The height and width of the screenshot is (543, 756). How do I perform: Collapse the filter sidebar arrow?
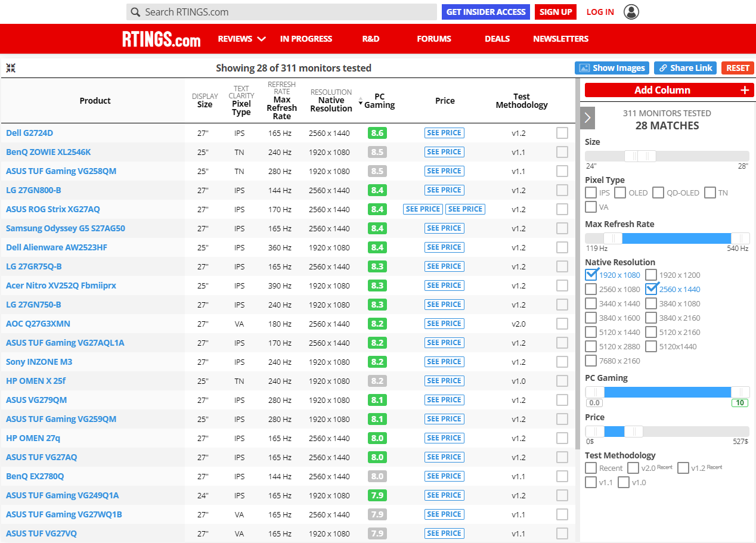click(x=587, y=118)
